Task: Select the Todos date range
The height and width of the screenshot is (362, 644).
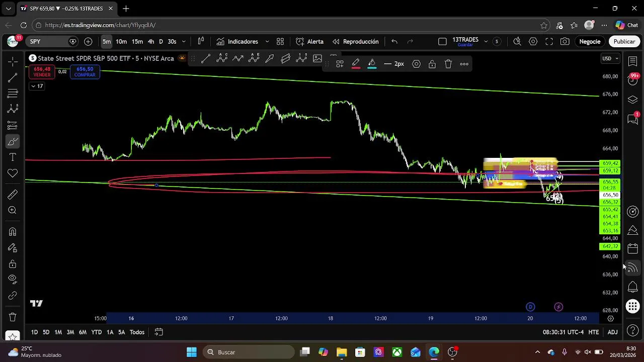Action: pyautogui.click(x=137, y=332)
